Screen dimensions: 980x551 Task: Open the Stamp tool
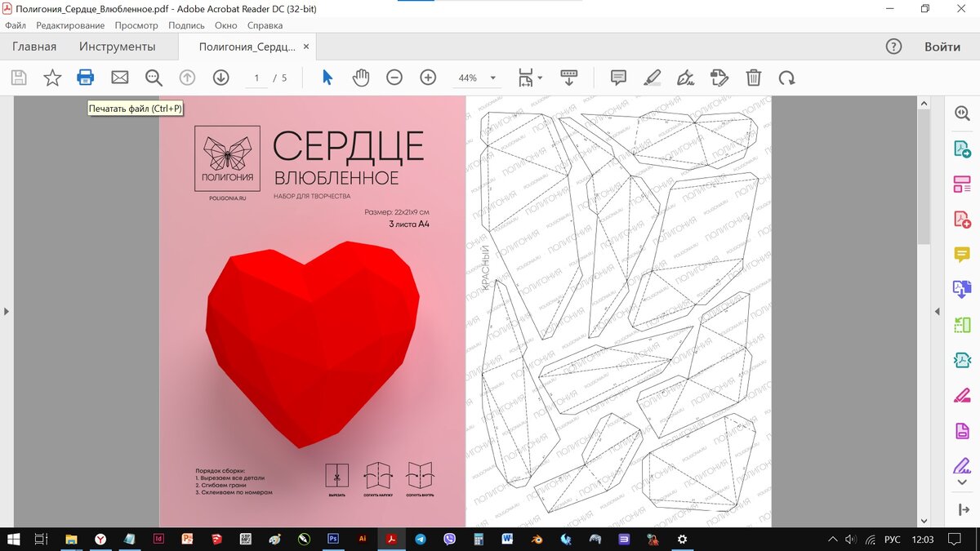[x=719, y=78]
